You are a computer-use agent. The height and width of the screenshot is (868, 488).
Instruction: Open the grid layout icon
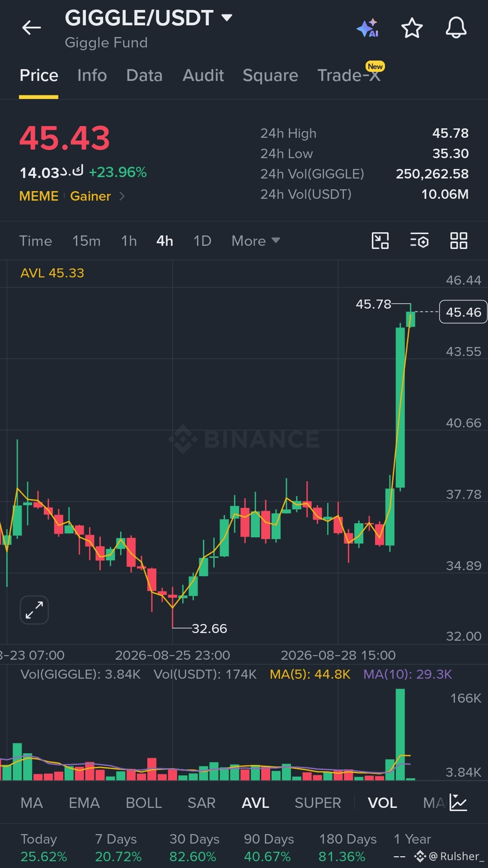pyautogui.click(x=459, y=241)
